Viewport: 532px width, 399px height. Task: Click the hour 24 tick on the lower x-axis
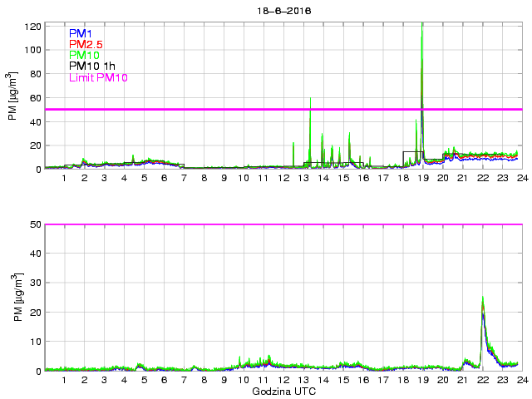click(523, 380)
